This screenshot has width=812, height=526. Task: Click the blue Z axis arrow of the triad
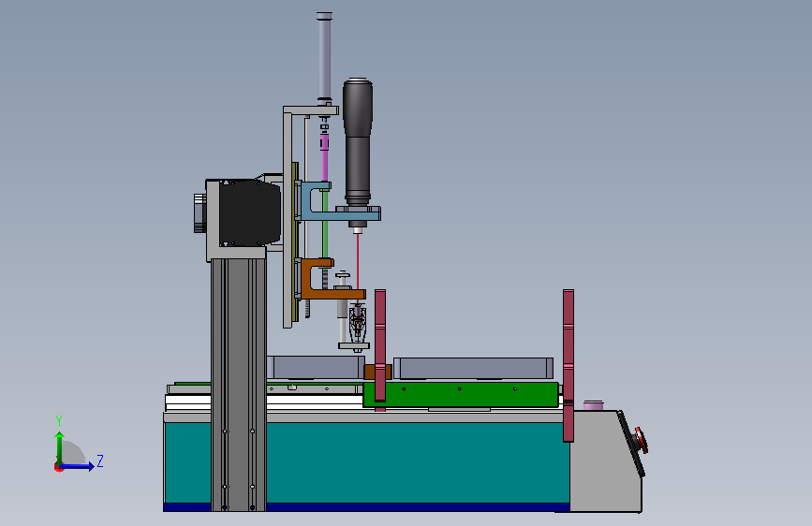tap(78, 466)
